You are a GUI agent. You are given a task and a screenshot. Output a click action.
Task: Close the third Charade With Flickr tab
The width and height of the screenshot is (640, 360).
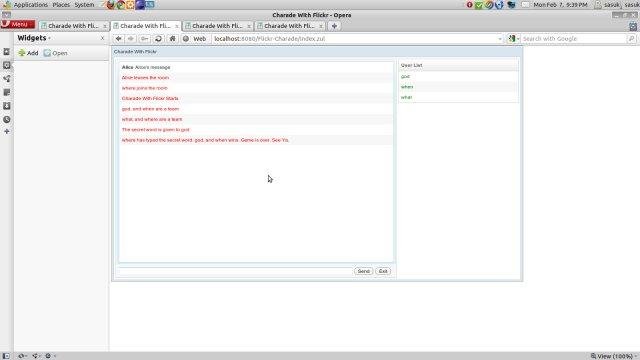pos(249,26)
